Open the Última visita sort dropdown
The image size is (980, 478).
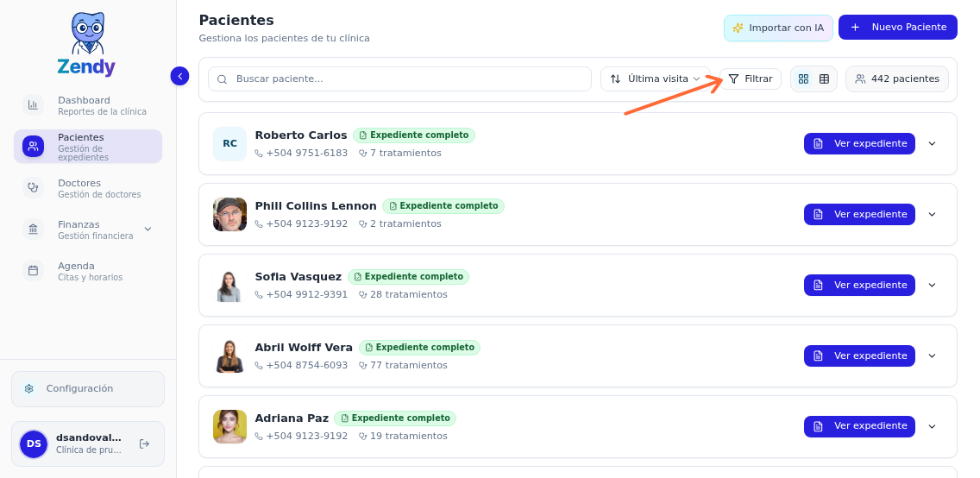coord(655,79)
